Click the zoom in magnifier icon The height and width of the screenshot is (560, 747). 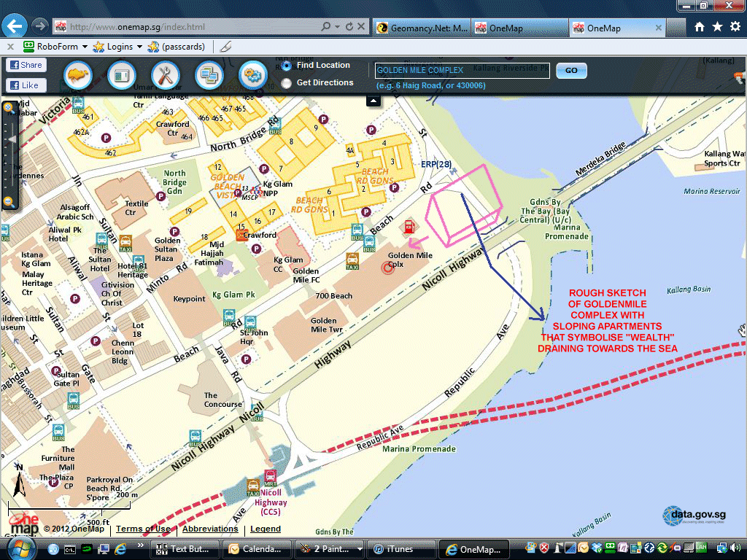click(x=9, y=109)
